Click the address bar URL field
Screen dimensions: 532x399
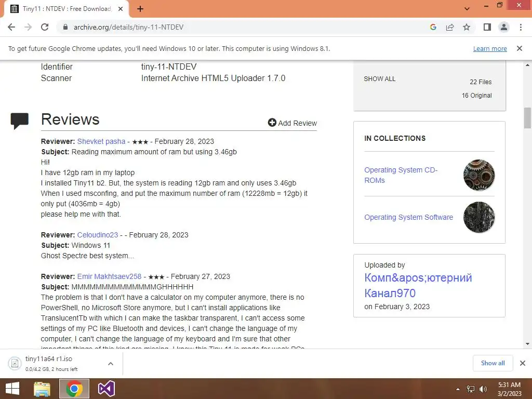click(x=237, y=27)
